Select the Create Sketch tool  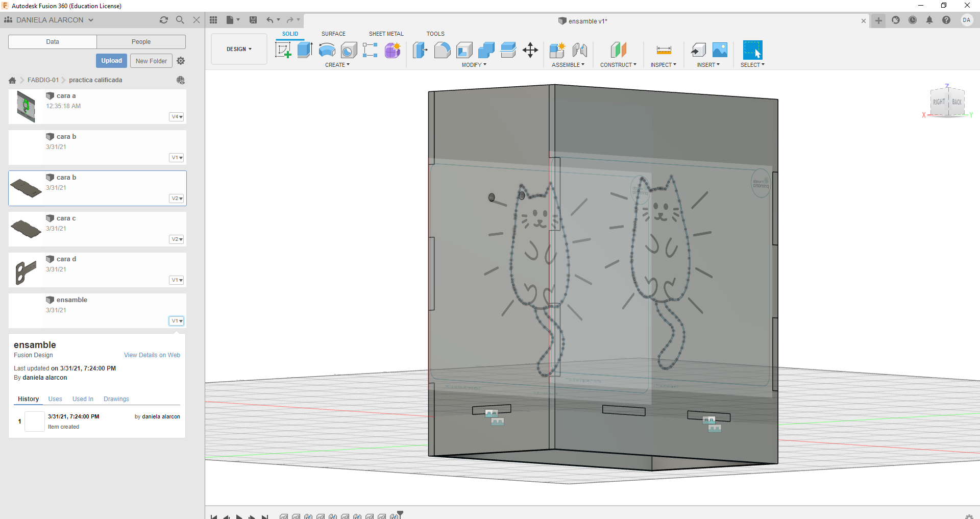pyautogui.click(x=283, y=50)
